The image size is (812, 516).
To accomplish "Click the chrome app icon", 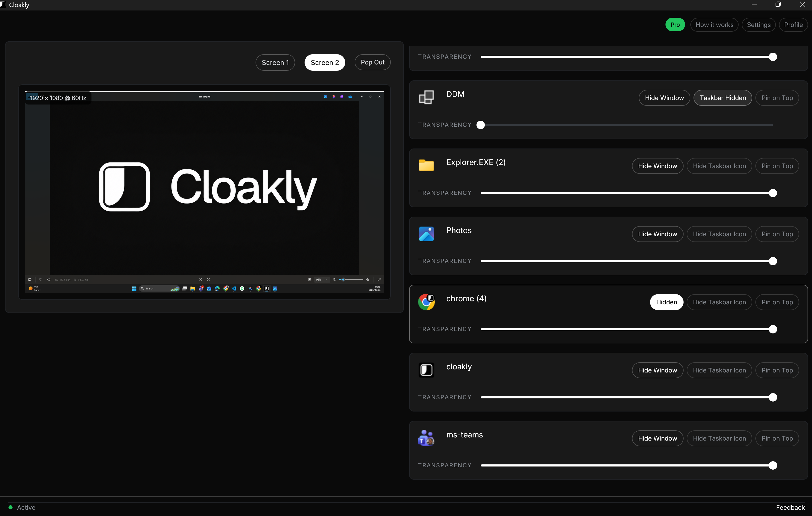I will tap(426, 302).
